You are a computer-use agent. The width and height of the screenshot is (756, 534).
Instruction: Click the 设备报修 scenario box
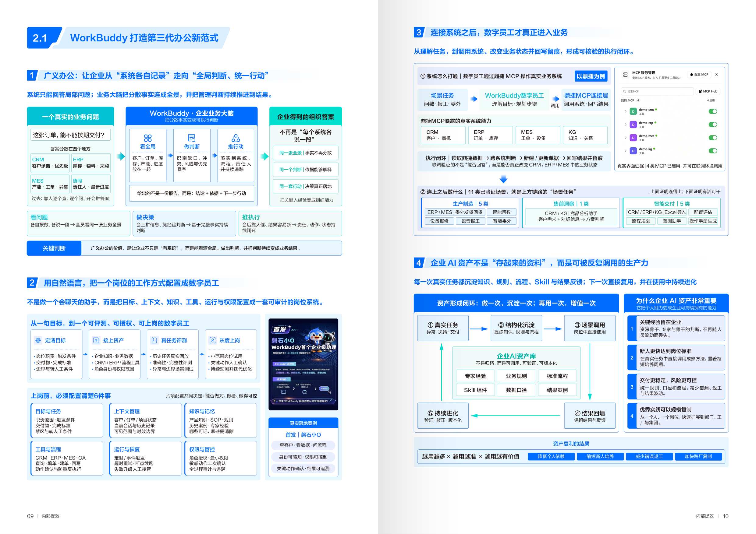pos(439,221)
